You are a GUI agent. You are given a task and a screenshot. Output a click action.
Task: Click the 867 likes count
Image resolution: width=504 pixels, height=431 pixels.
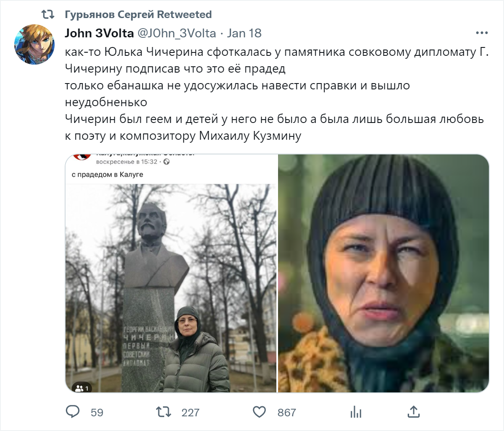287,413
